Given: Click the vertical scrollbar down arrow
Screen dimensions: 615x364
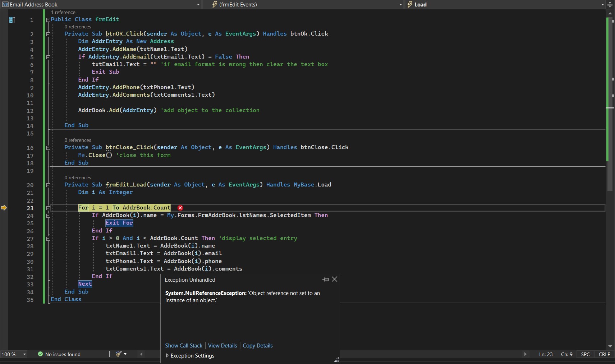Looking at the screenshot, I should pyautogui.click(x=610, y=346).
